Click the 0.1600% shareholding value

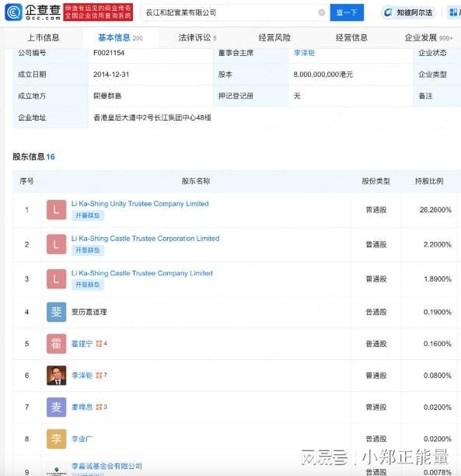pos(438,344)
